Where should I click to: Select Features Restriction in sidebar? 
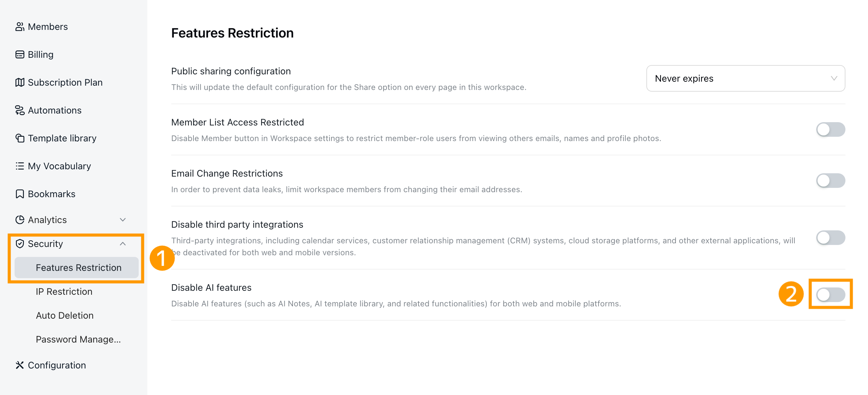[x=77, y=268]
